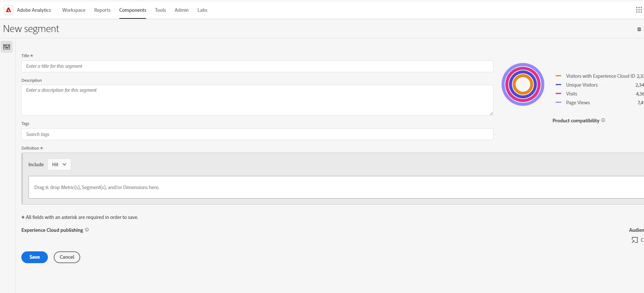Toggle the components left rail panel icon
This screenshot has width=644, height=293.
(7, 47)
